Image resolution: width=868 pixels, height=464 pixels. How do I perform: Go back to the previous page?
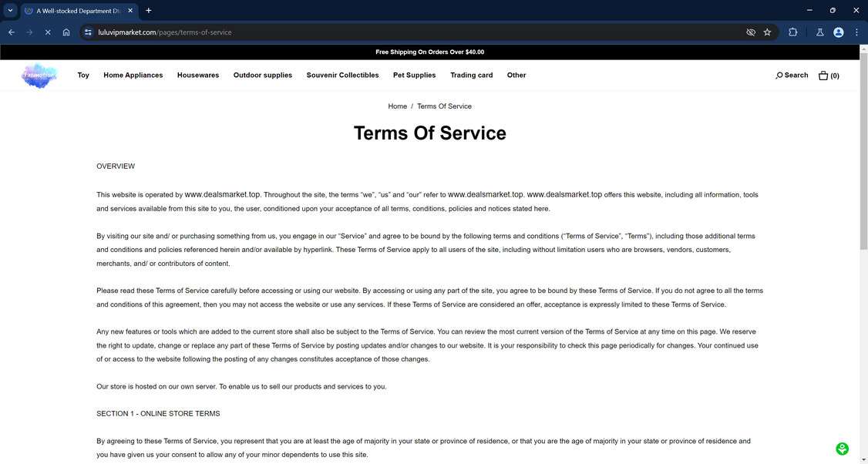[x=11, y=32]
